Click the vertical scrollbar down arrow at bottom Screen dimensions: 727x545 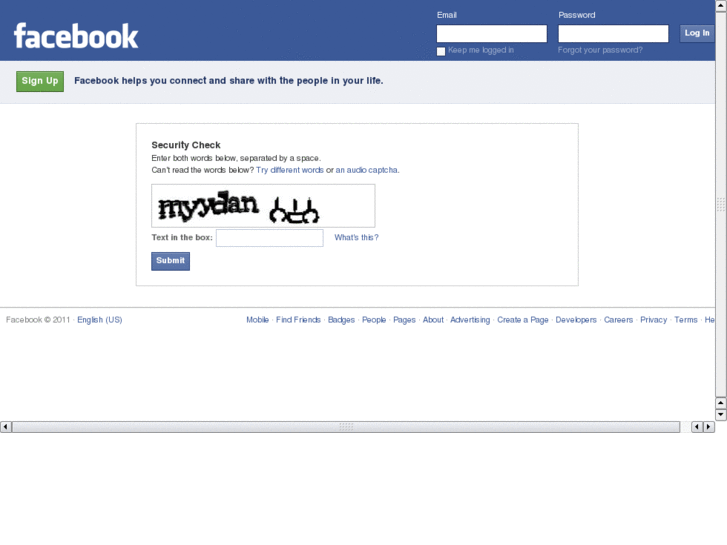pyautogui.click(x=721, y=414)
